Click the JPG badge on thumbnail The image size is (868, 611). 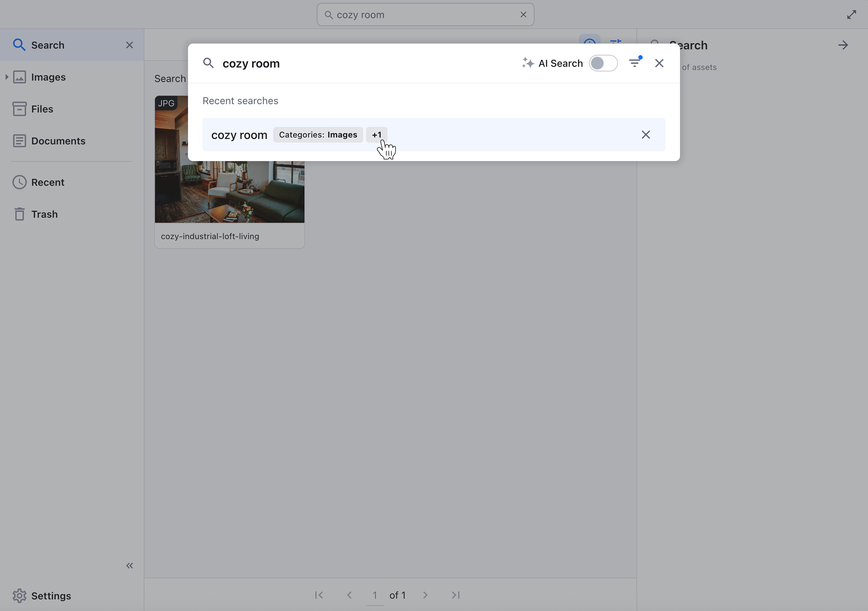click(x=166, y=103)
